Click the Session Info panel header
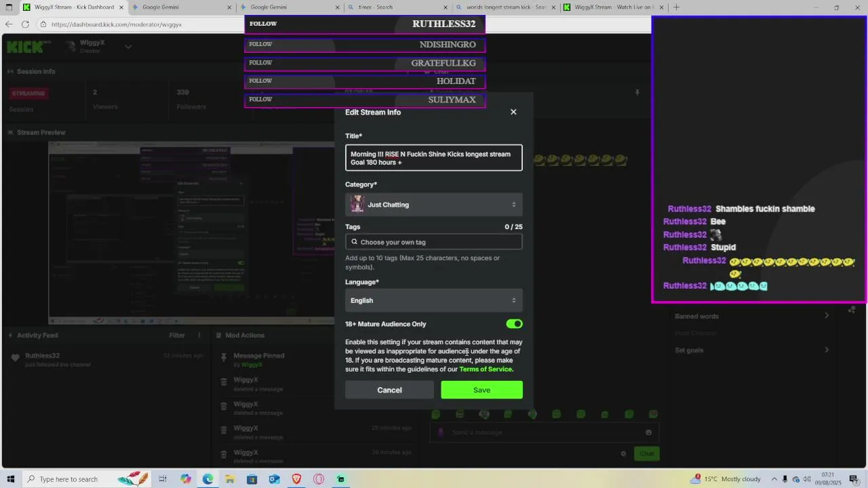The image size is (868, 488). 35,71
